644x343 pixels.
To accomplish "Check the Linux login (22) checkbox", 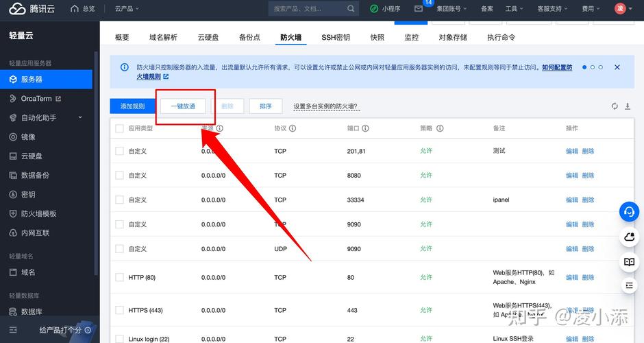I will pyautogui.click(x=119, y=339).
